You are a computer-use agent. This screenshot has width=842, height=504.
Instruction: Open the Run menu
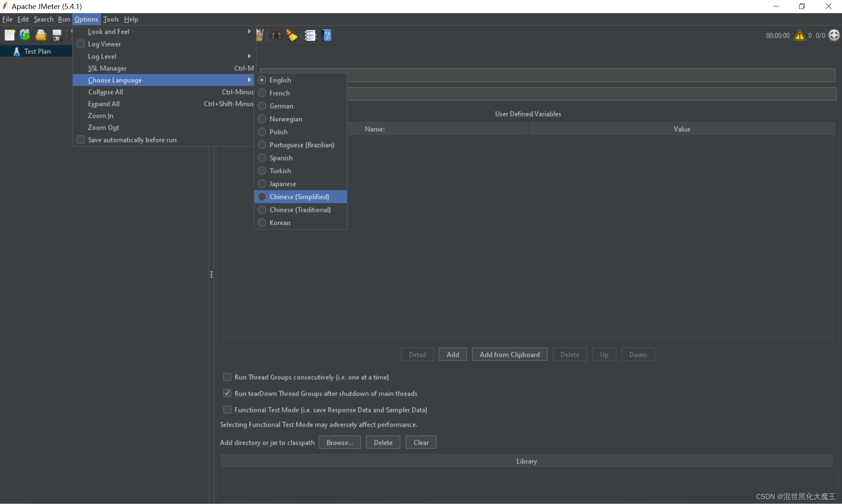[x=64, y=19]
